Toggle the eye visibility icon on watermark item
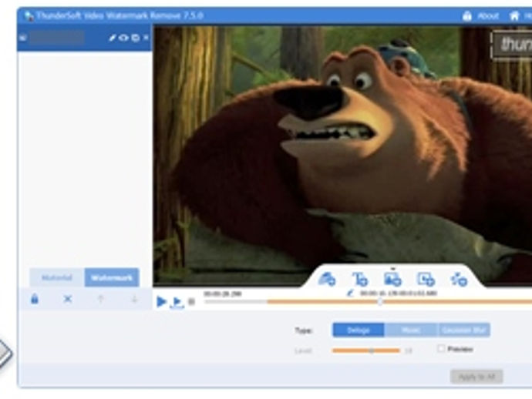This screenshot has width=532, height=399. [123, 38]
